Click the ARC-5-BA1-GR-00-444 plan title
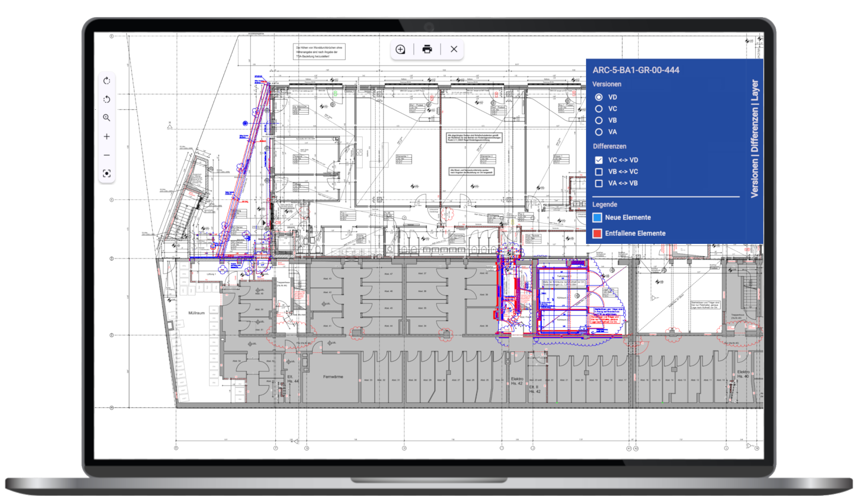The image size is (856, 504). [636, 70]
